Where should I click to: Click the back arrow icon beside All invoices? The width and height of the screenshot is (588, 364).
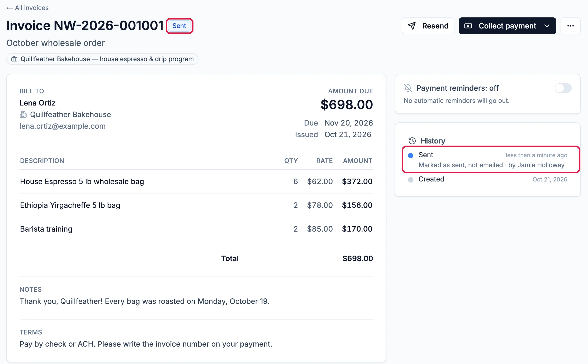pos(10,8)
